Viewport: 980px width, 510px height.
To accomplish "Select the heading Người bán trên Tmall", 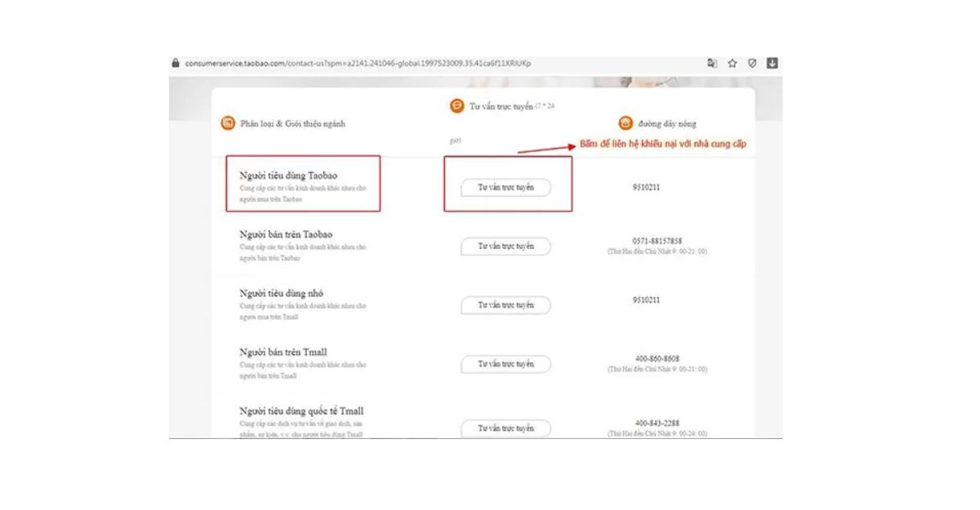I will [283, 352].
